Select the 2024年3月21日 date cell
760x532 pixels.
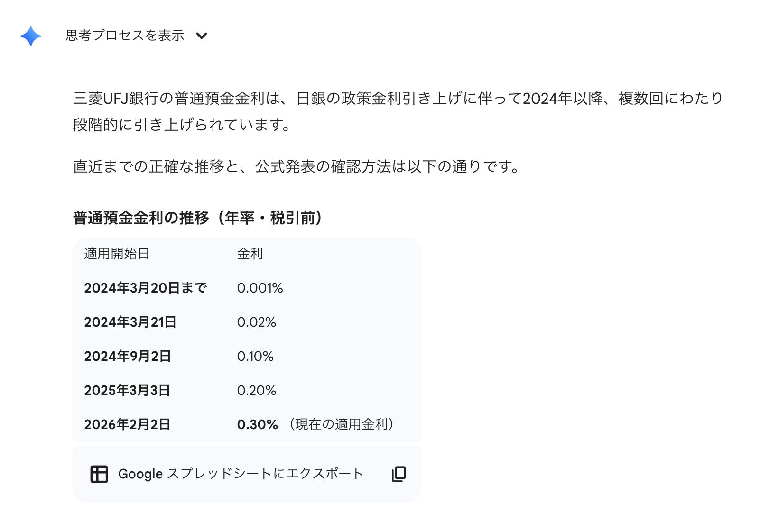(x=129, y=322)
